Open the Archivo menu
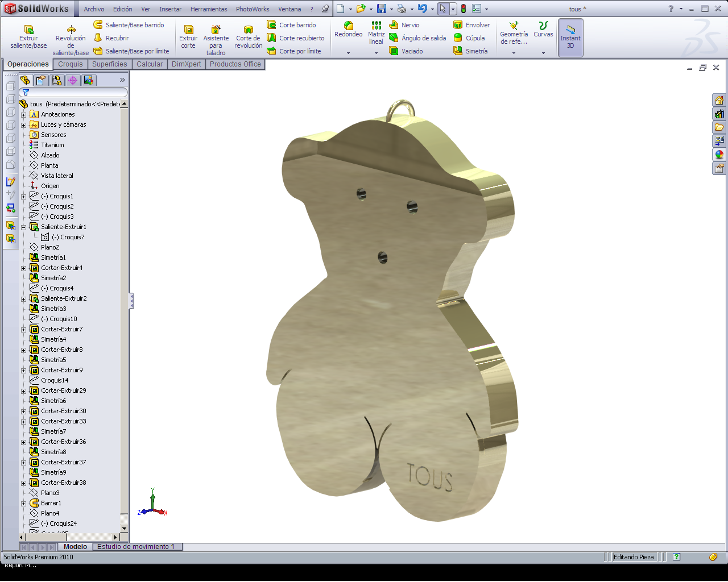Screen dimensions: 728x582 tap(94, 9)
